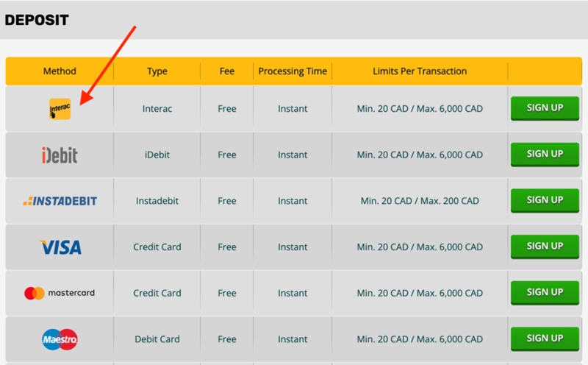Image resolution: width=588 pixels, height=365 pixels.
Task: Select the 'iDebit' type cell
Action: click(157, 155)
